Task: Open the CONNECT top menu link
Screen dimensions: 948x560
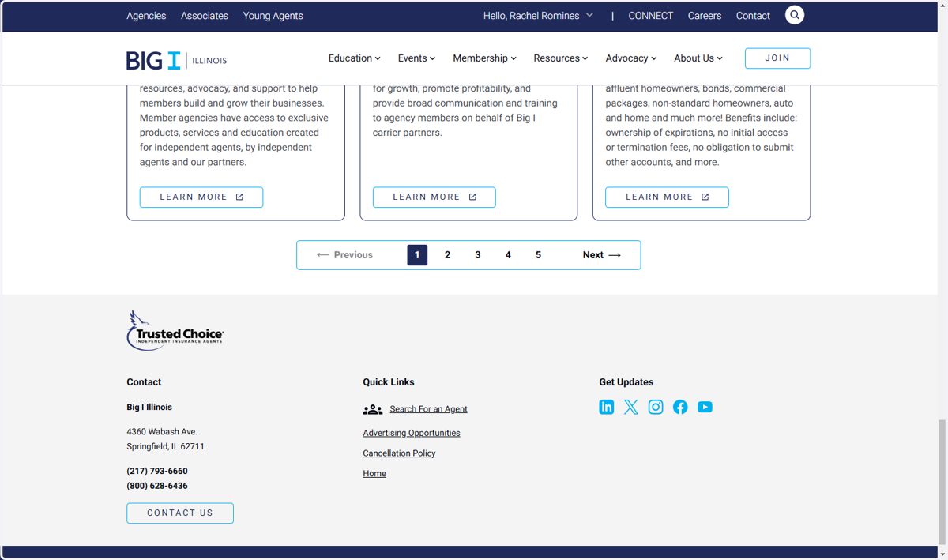Action: [x=651, y=16]
